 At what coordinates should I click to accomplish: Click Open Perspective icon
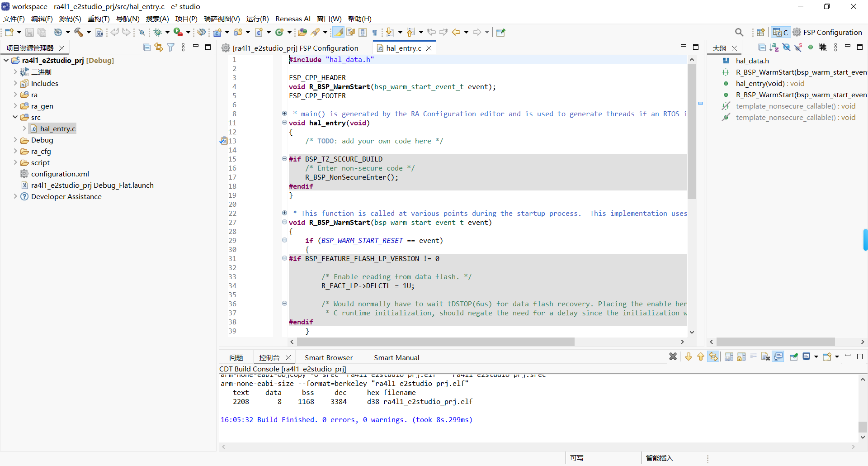click(761, 32)
